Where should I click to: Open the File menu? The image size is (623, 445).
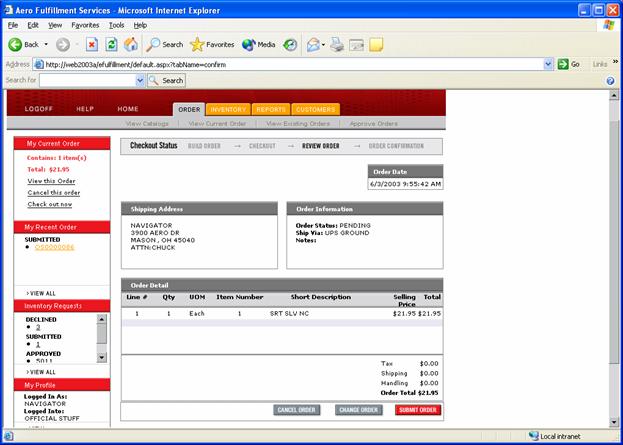tap(13, 25)
